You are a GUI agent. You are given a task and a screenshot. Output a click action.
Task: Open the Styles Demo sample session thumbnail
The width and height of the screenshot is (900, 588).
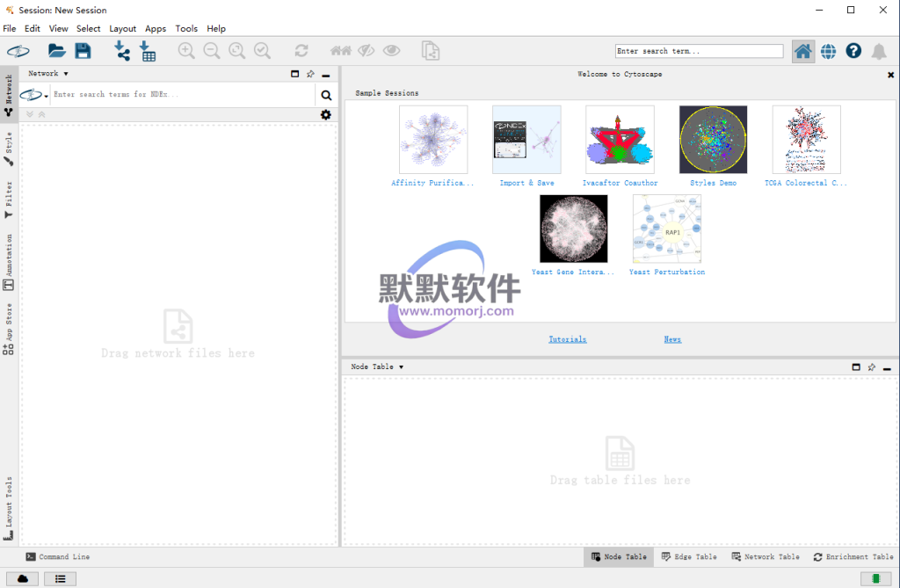pyautogui.click(x=713, y=141)
